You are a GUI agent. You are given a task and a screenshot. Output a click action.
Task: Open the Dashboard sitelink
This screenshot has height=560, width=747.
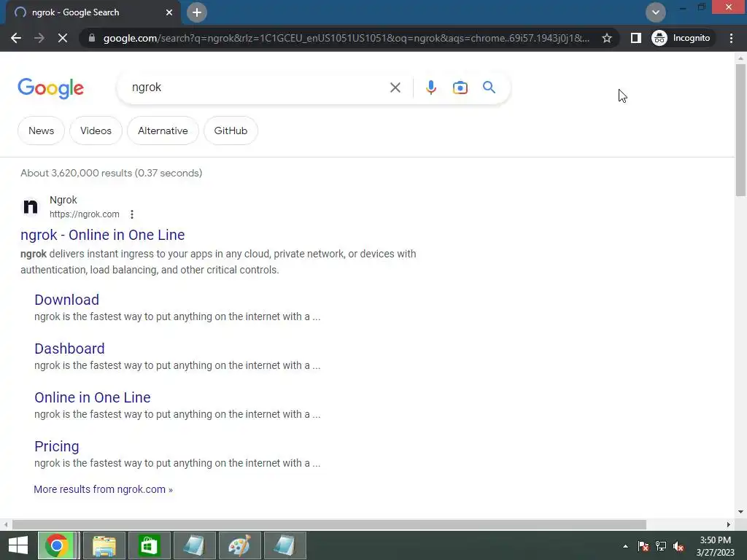[69, 349]
